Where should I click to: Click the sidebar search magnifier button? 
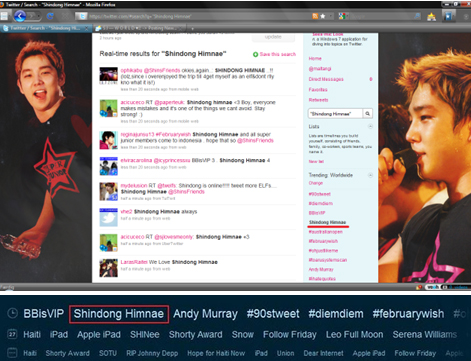tap(367, 114)
